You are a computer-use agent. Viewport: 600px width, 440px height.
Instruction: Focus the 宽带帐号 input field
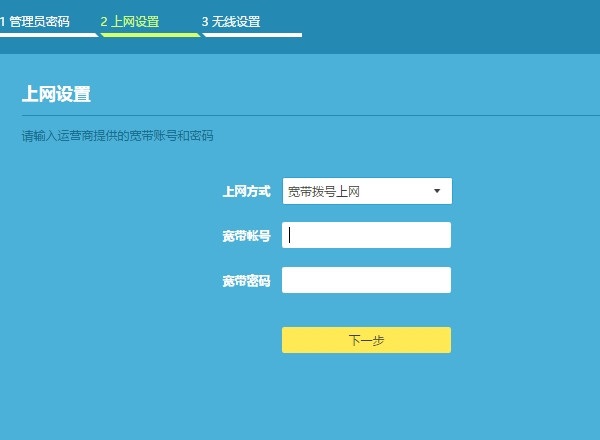click(x=366, y=235)
